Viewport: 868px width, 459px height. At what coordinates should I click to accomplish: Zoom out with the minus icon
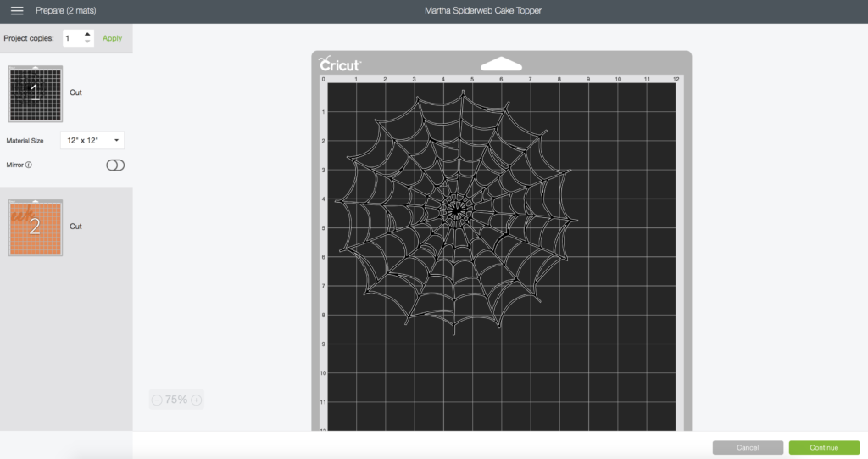point(157,400)
